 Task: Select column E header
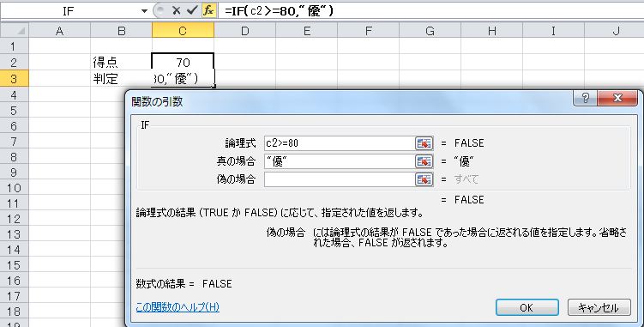pyautogui.click(x=307, y=30)
